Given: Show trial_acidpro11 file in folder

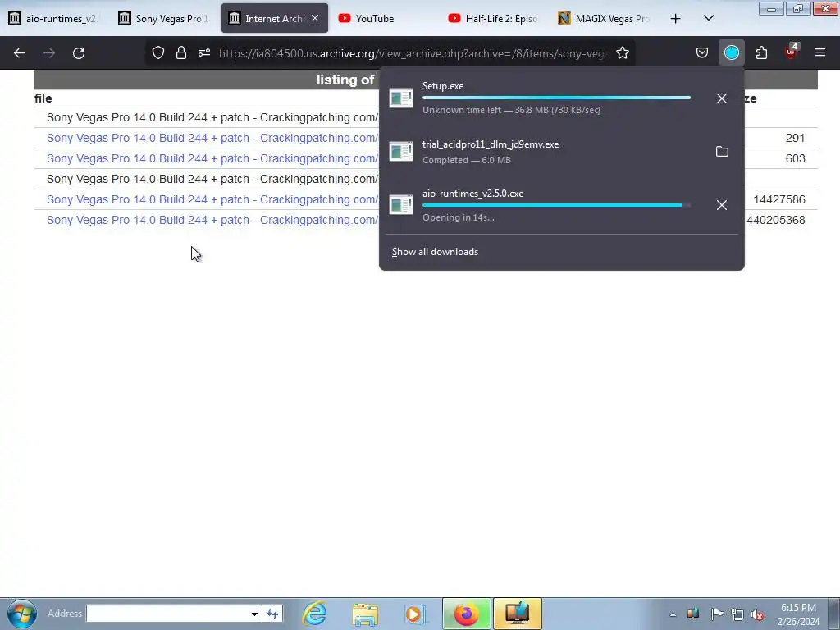Looking at the screenshot, I should pyautogui.click(x=722, y=152).
